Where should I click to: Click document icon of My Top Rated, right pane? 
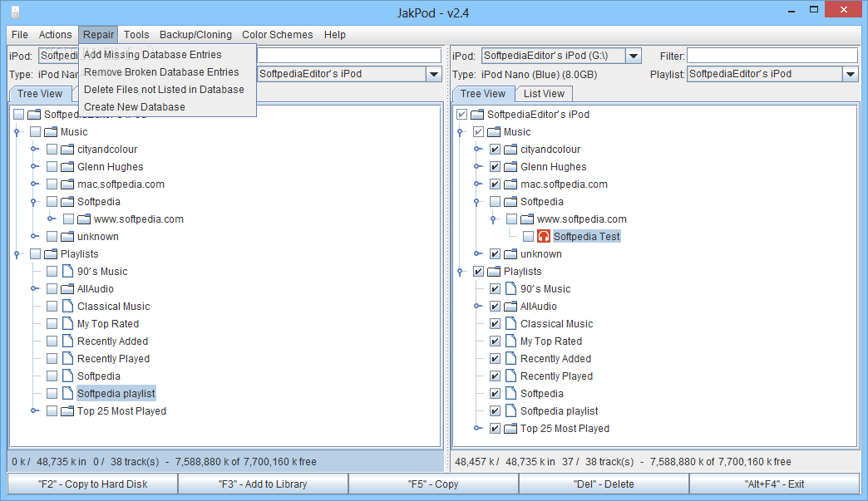point(510,341)
